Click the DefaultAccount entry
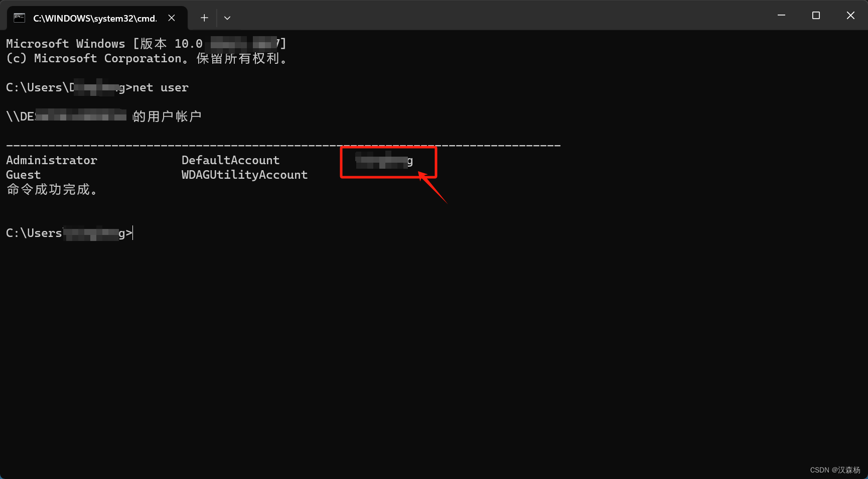This screenshot has height=479, width=868. pyautogui.click(x=230, y=160)
